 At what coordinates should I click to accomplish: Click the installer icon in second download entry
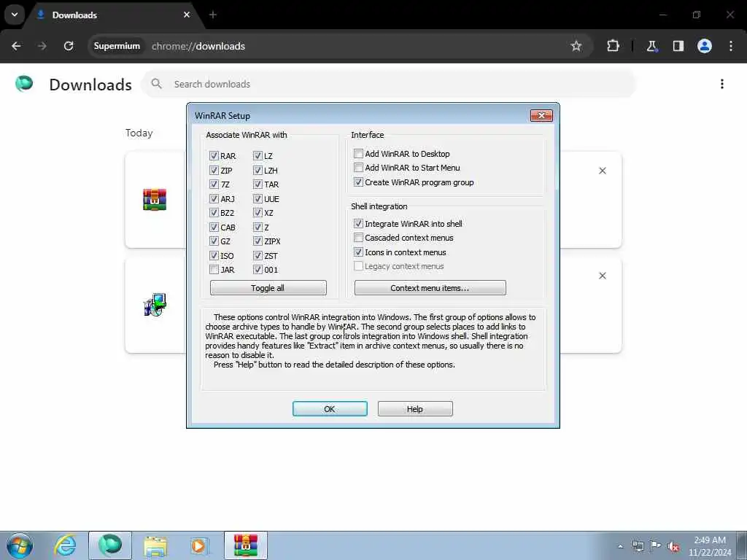pos(155,305)
